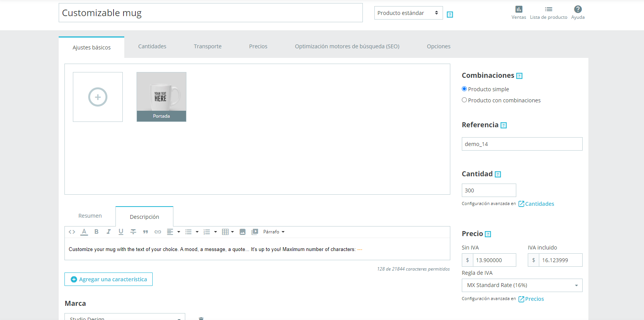Open the Regla de IVA dropdown
The width and height of the screenshot is (644, 320).
(522, 285)
